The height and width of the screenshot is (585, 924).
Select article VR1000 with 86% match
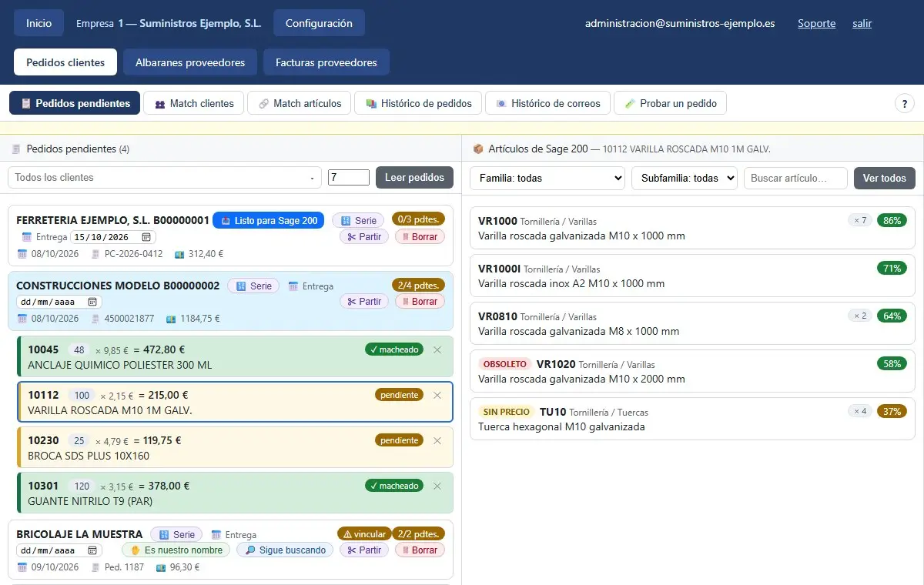(692, 228)
